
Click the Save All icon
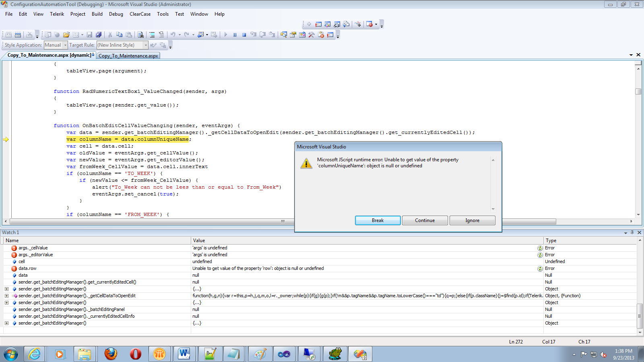99,35
